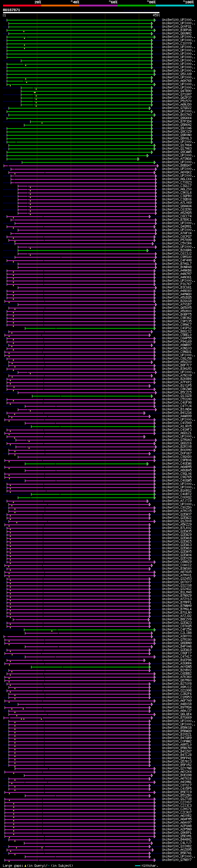Click the 459 query length label
197x868 pixels.
coord(155,15)
